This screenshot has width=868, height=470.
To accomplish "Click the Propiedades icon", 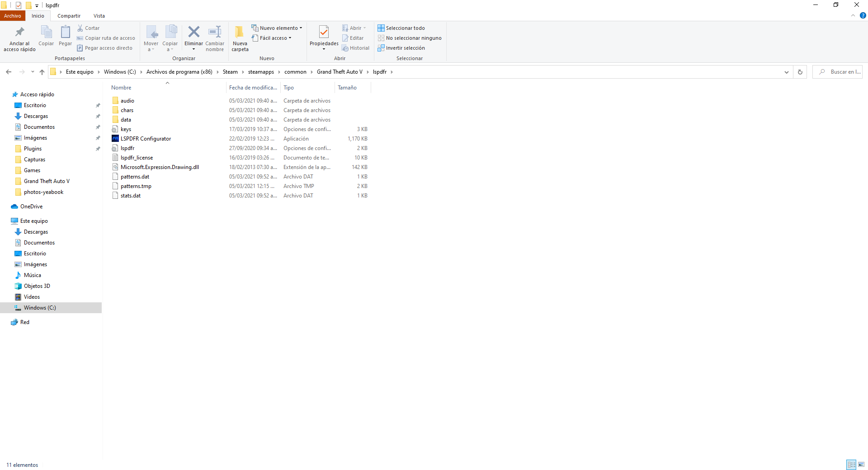I will pos(324,32).
